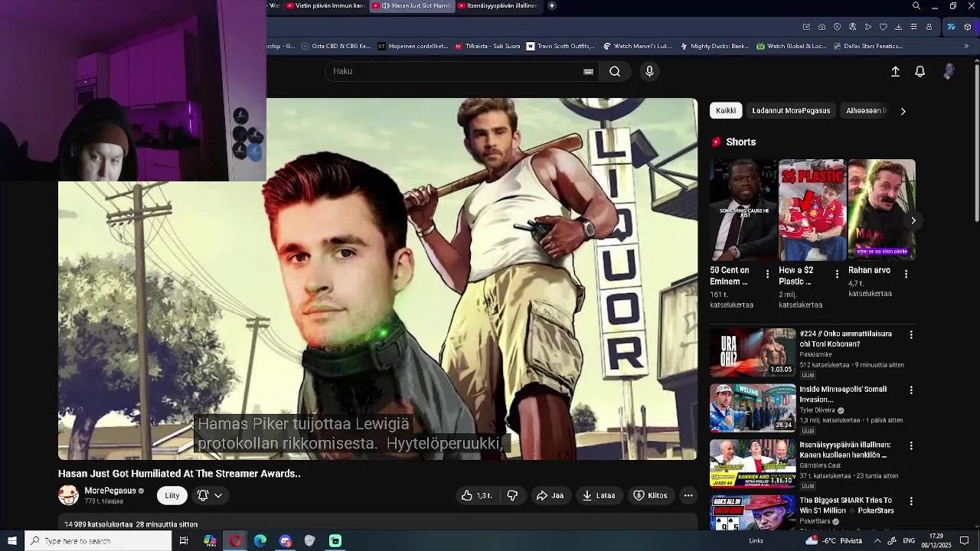Screen dimensions: 980x551
Task: Open the on-screen keyboard in search box
Action: coord(588,71)
